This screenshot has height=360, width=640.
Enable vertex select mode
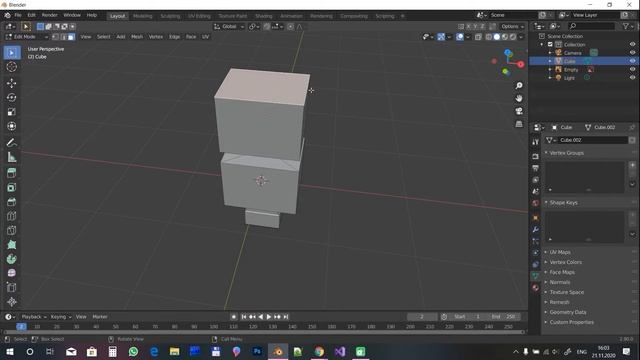click(56, 37)
